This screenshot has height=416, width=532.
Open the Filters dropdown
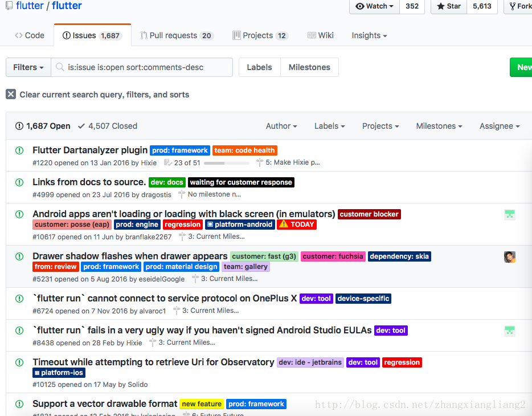click(x=28, y=67)
